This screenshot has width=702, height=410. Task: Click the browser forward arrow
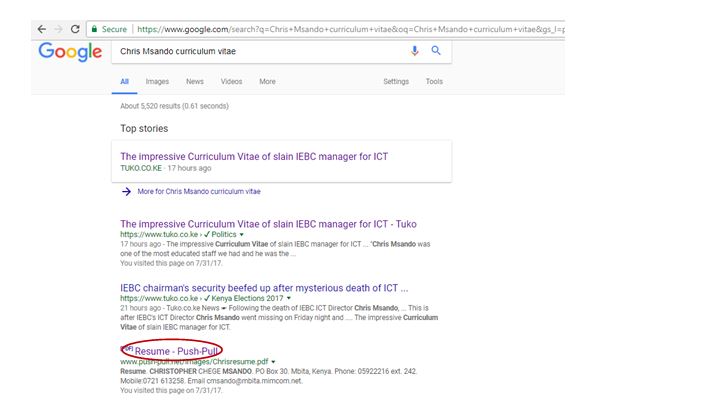(x=58, y=29)
